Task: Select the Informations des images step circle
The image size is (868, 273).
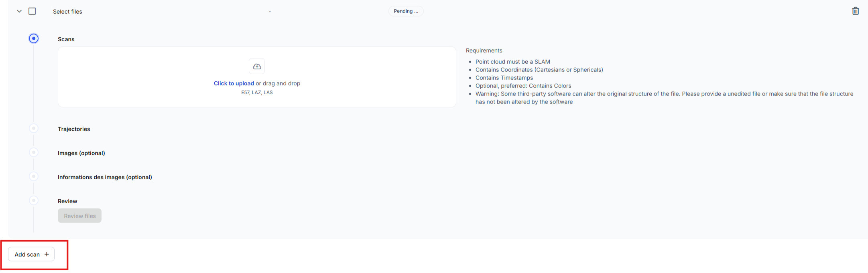Action: pos(34,176)
